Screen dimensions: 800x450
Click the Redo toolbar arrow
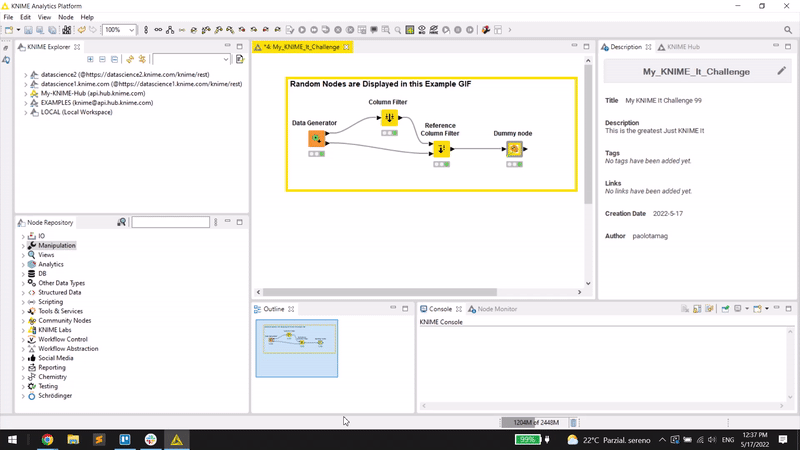pos(92,30)
